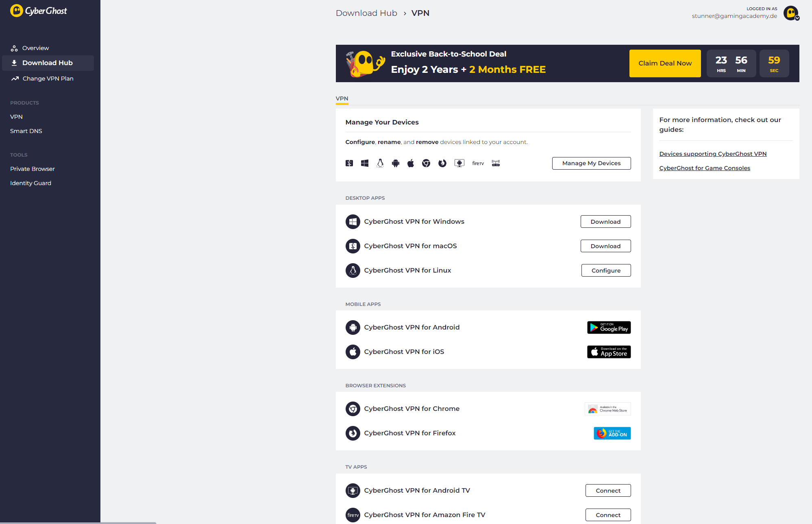
Task: Click Get it on Google Play badge
Action: pyautogui.click(x=609, y=327)
